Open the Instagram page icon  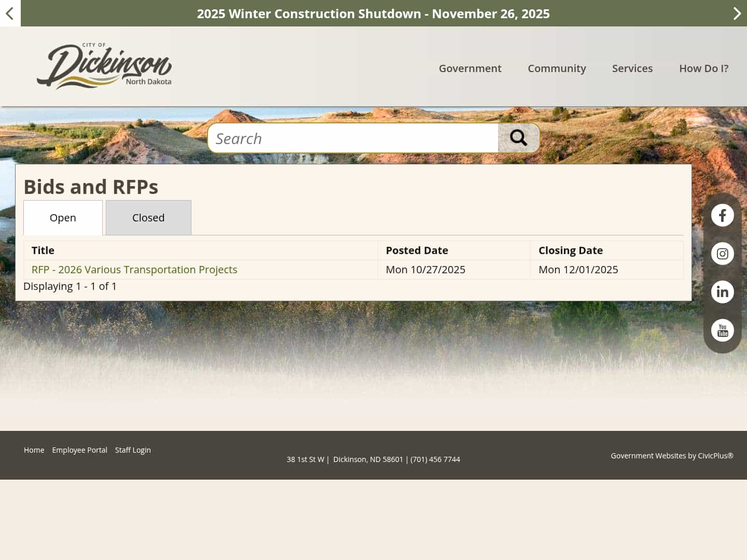click(722, 254)
